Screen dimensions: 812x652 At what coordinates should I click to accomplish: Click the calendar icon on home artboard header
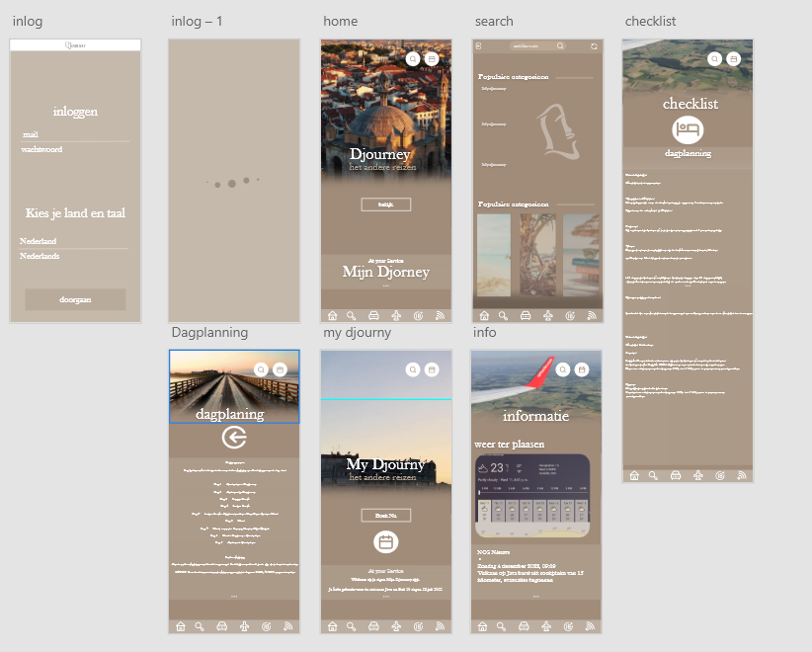coord(432,59)
